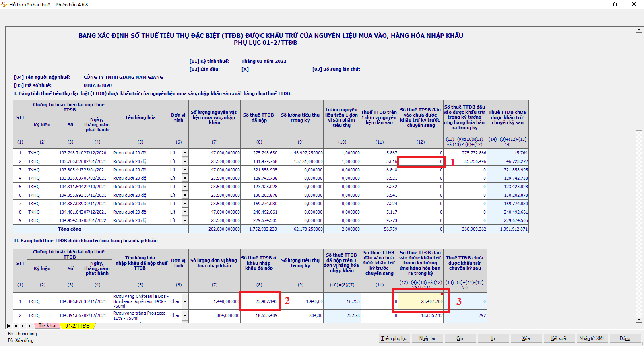Maximize the application window
The height and width of the screenshot is (346, 644).
(x=615, y=4)
